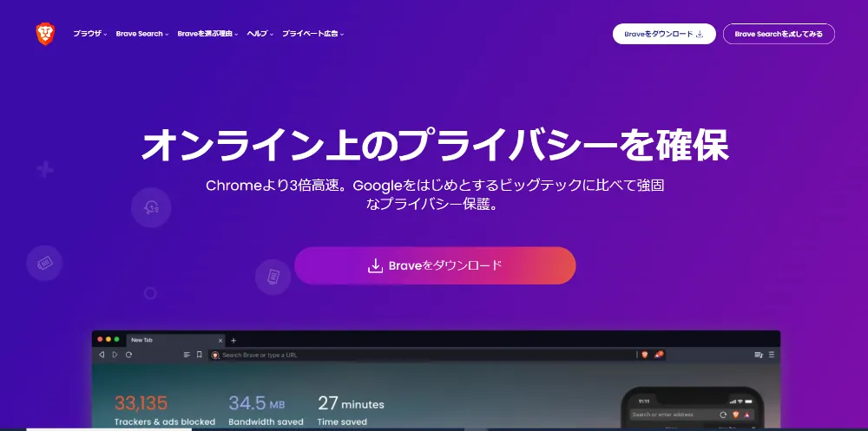Click the Brave lion logo
The height and width of the screenshot is (431, 868).
[x=45, y=34]
